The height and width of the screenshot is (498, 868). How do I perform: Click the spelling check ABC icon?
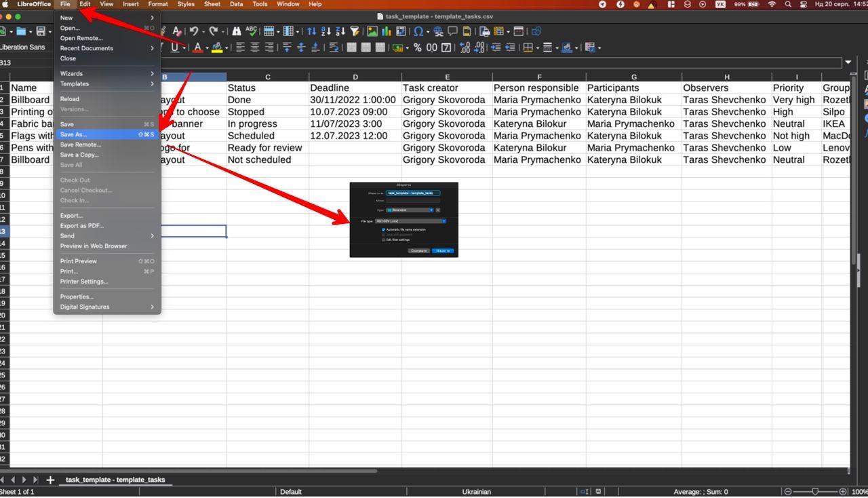(251, 31)
